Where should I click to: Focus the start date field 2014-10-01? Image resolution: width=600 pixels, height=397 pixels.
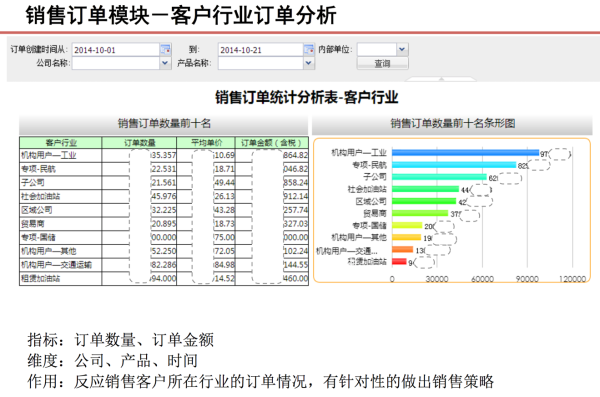[x=116, y=50]
